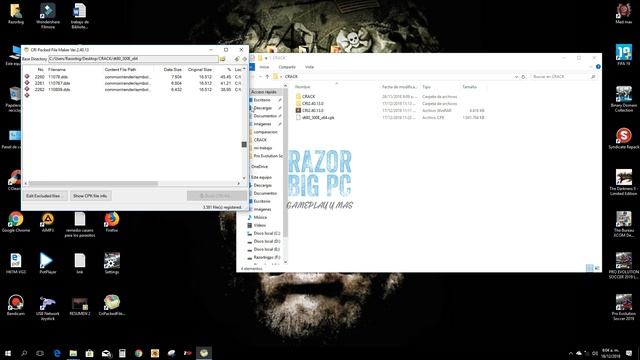Click the vertical scrollbar down arrow in CRI list
This screenshot has height=360, width=640.
pyautogui.click(x=244, y=178)
